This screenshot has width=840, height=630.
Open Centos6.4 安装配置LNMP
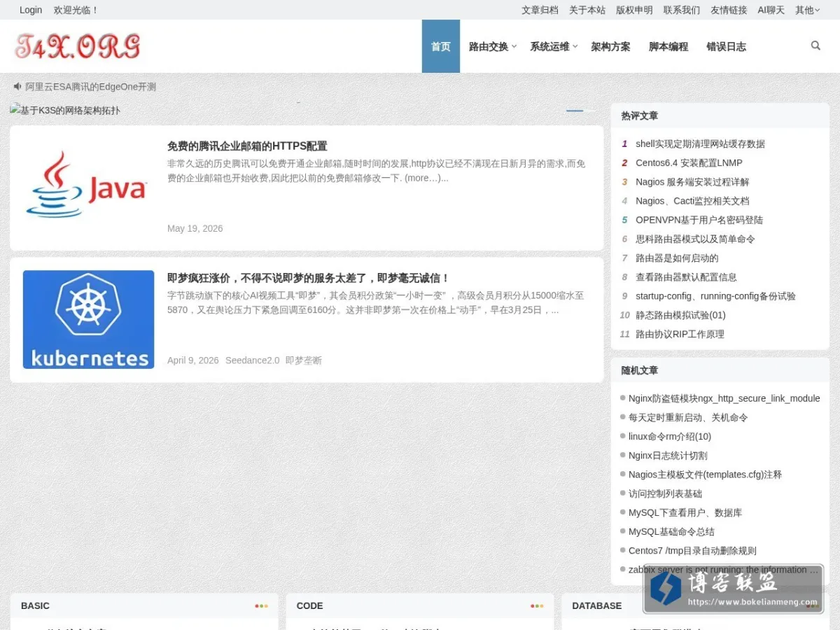pos(689,162)
